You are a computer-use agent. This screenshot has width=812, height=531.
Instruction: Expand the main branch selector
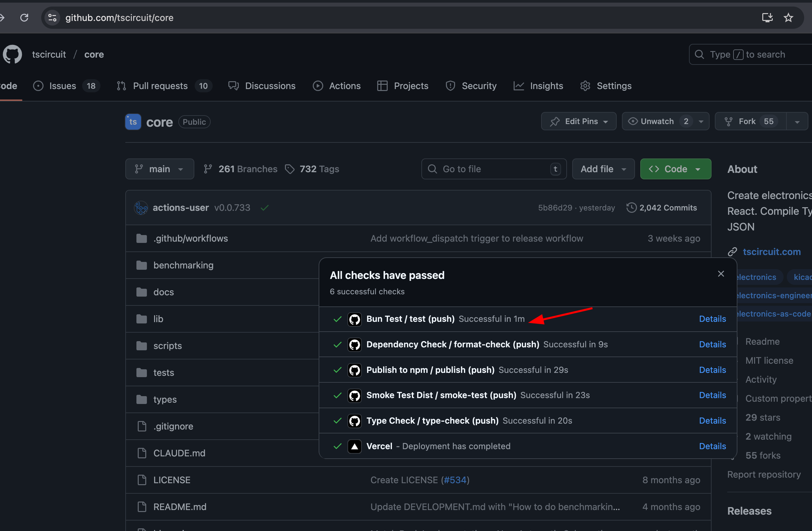point(159,169)
